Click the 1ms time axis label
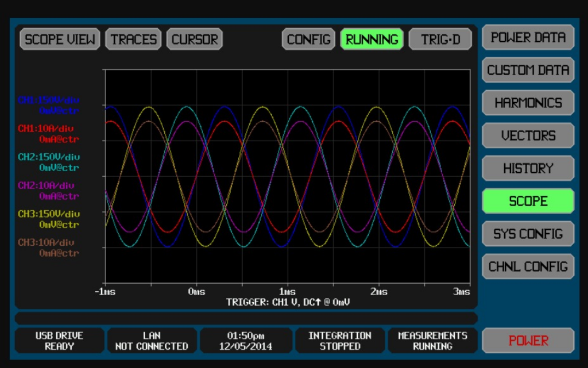The width and height of the screenshot is (588, 368). click(287, 291)
